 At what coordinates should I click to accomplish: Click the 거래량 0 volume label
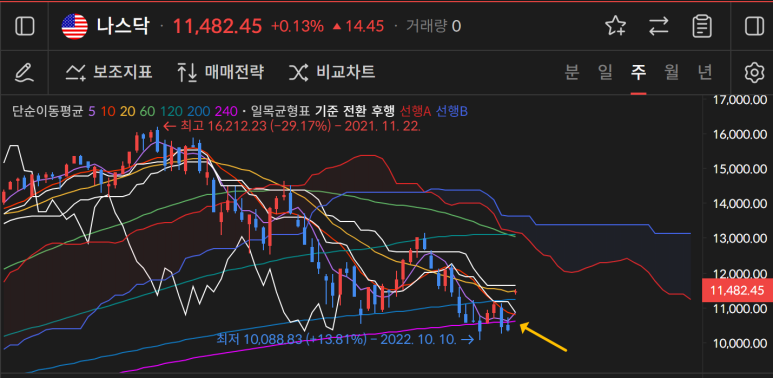(433, 26)
